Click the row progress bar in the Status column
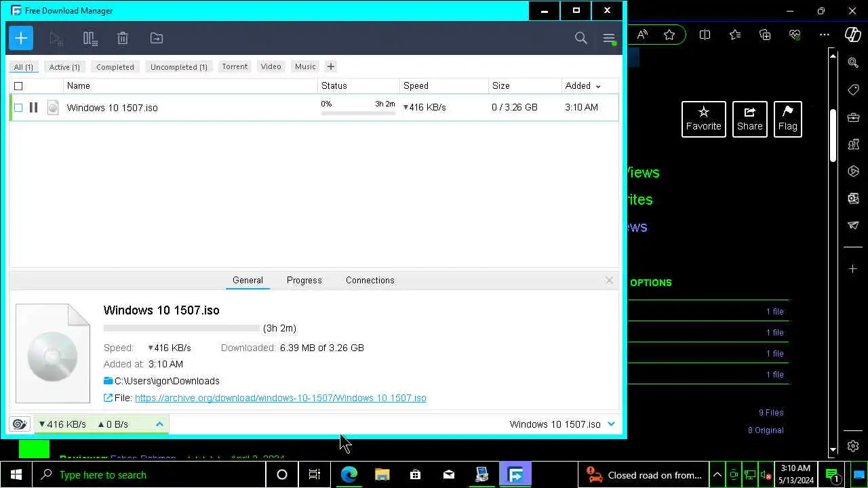This screenshot has height=488, width=868. pos(358,113)
